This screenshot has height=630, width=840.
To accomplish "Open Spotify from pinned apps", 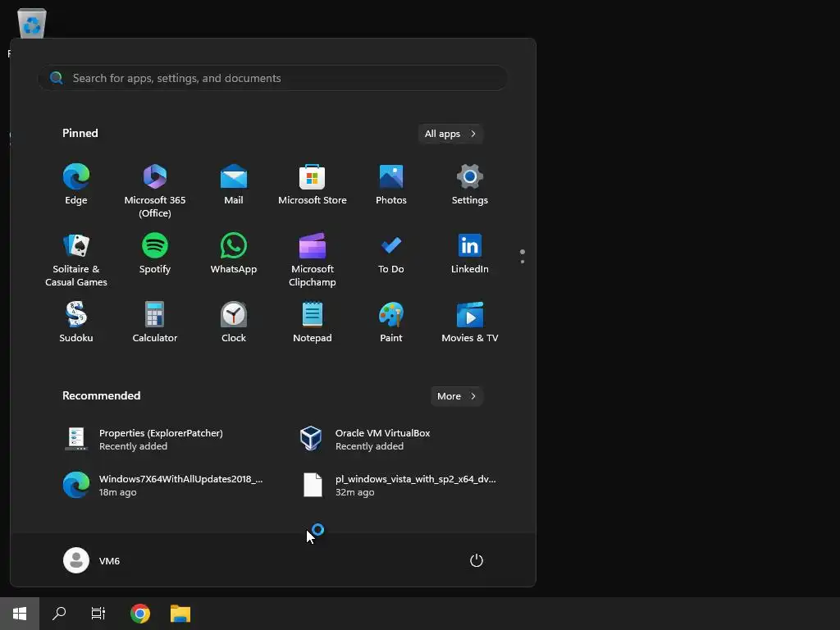I will (x=155, y=254).
